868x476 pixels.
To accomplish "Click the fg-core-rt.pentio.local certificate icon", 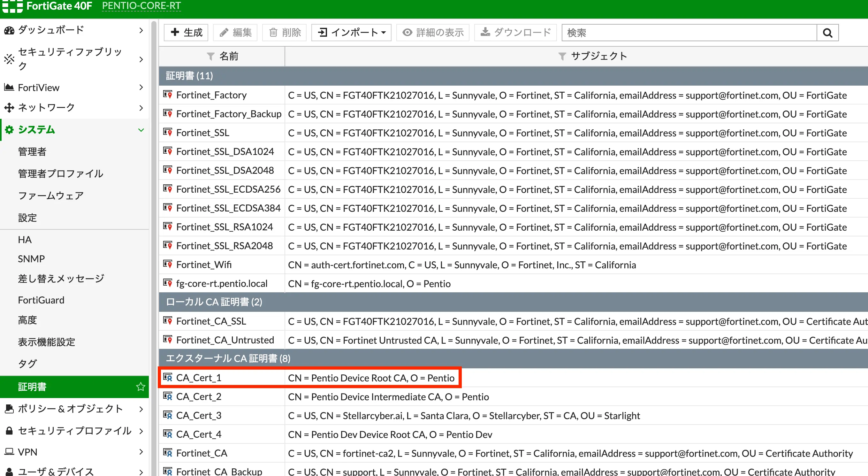I will 167,283.
